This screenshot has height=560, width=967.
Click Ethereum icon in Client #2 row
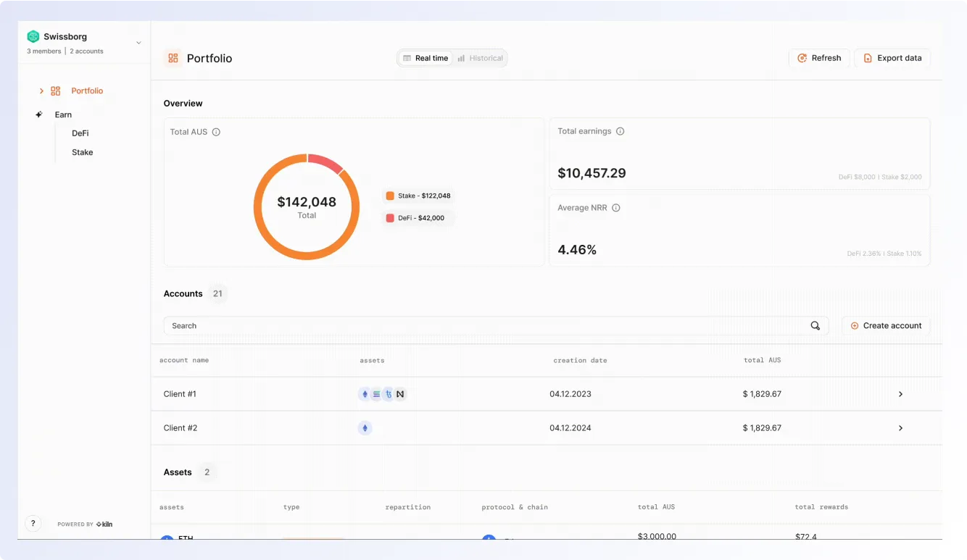pos(365,428)
